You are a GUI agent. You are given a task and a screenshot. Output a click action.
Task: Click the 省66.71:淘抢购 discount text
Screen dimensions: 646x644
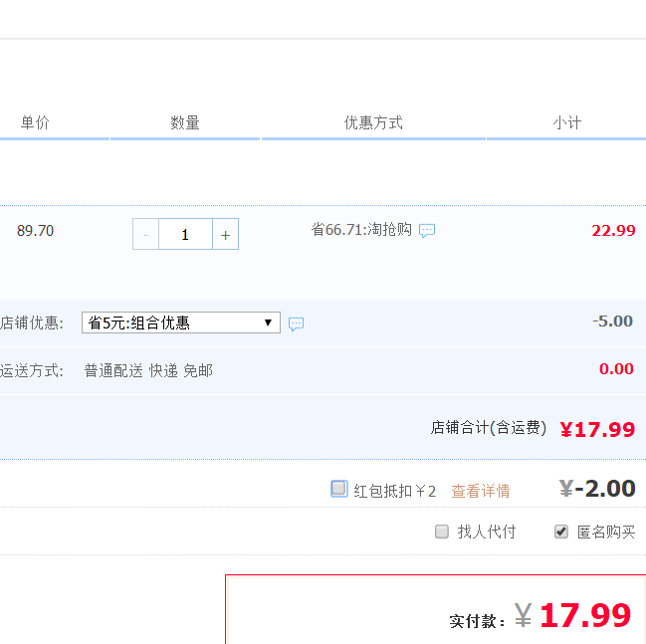(361, 230)
